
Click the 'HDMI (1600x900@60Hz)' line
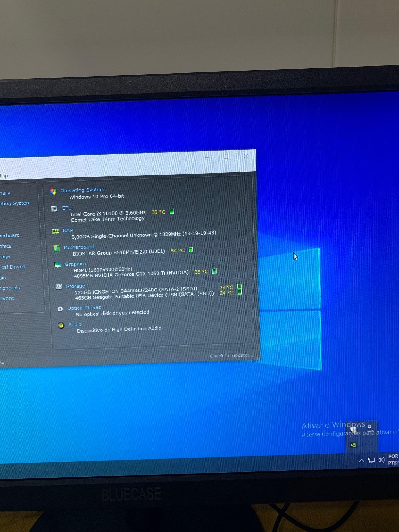103,270
